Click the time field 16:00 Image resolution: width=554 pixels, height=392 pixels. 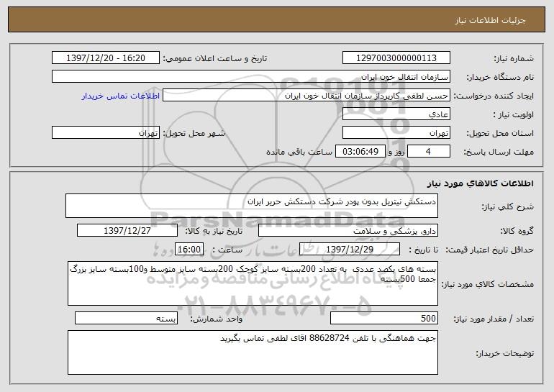(x=189, y=250)
